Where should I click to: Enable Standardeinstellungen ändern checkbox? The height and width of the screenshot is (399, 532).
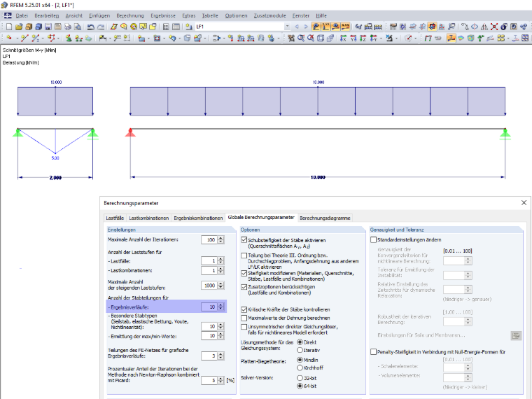click(374, 240)
